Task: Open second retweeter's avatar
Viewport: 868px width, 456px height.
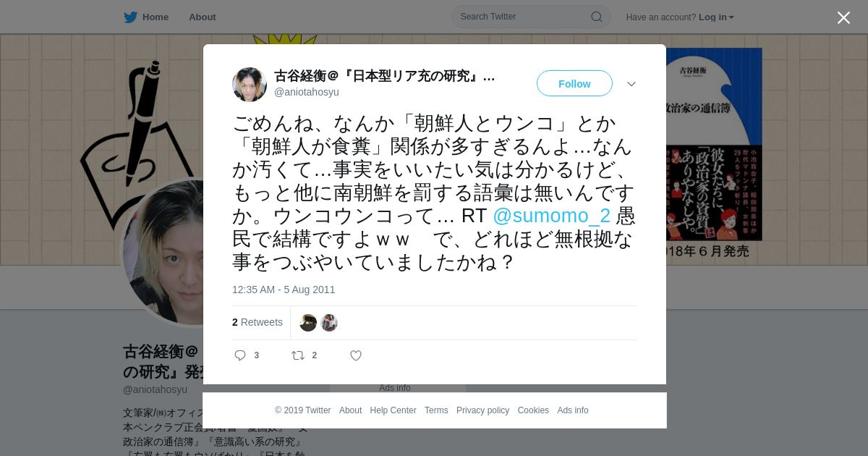Action: [x=329, y=323]
